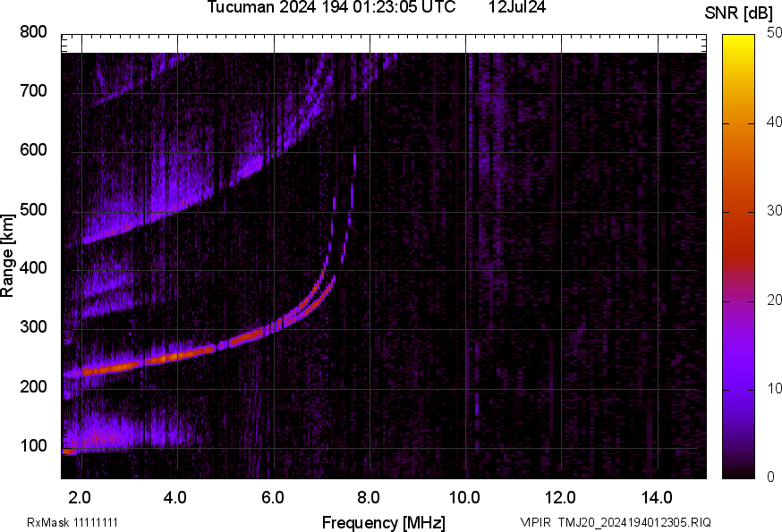Click the 'VIPIR' footer label
This screenshot has height=532, width=782.
[536, 522]
